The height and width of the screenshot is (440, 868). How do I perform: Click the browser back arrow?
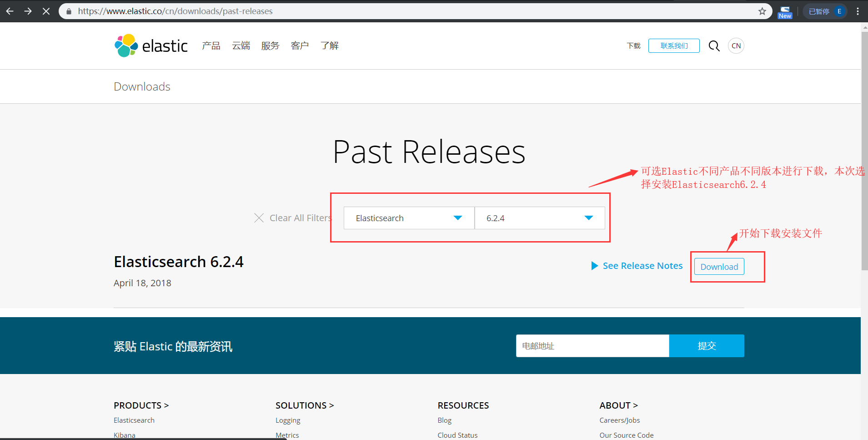pyautogui.click(x=10, y=11)
